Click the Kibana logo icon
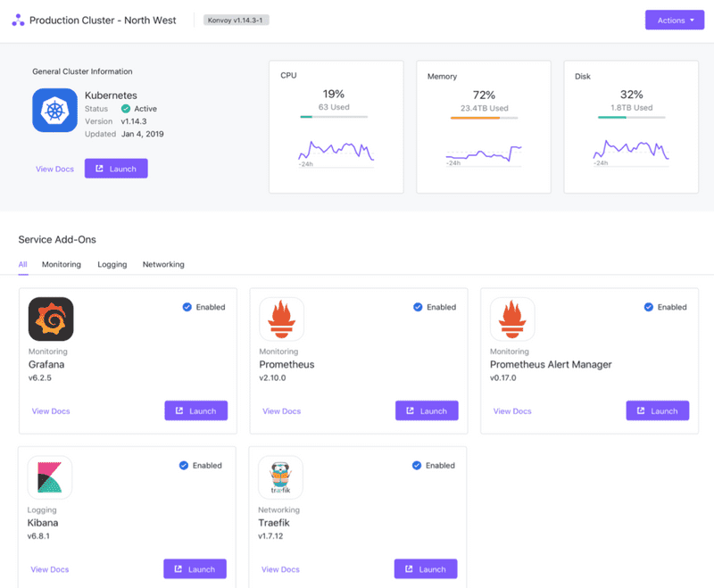The height and width of the screenshot is (588, 714). (x=50, y=477)
